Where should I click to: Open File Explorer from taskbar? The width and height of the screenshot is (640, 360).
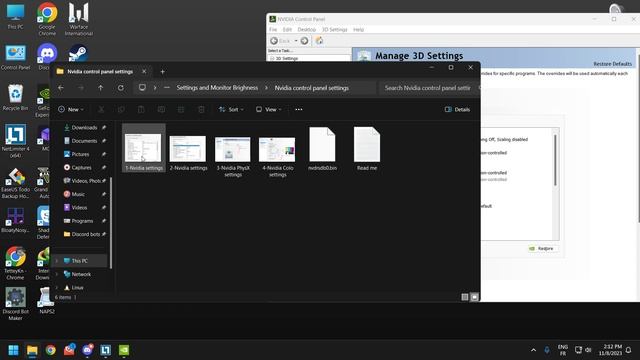click(x=32, y=350)
